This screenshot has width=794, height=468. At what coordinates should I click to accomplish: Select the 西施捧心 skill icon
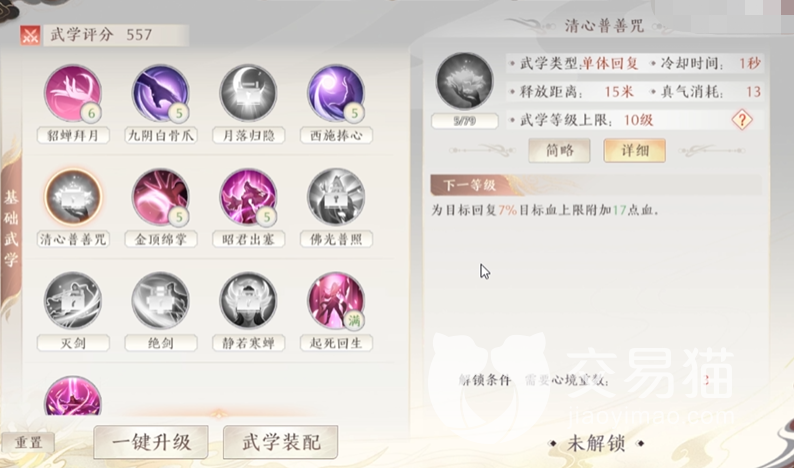tap(336, 93)
